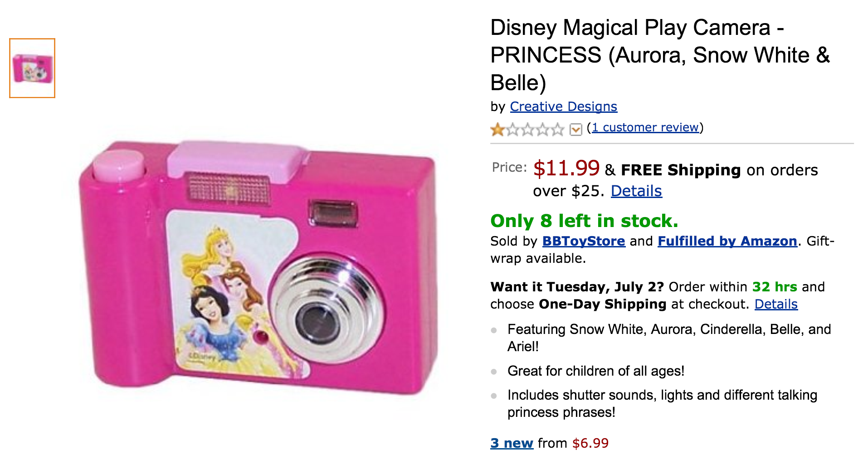Click 'Want it Tuesday, July 2?' text
This screenshot has height=464, width=868.
tap(577, 287)
